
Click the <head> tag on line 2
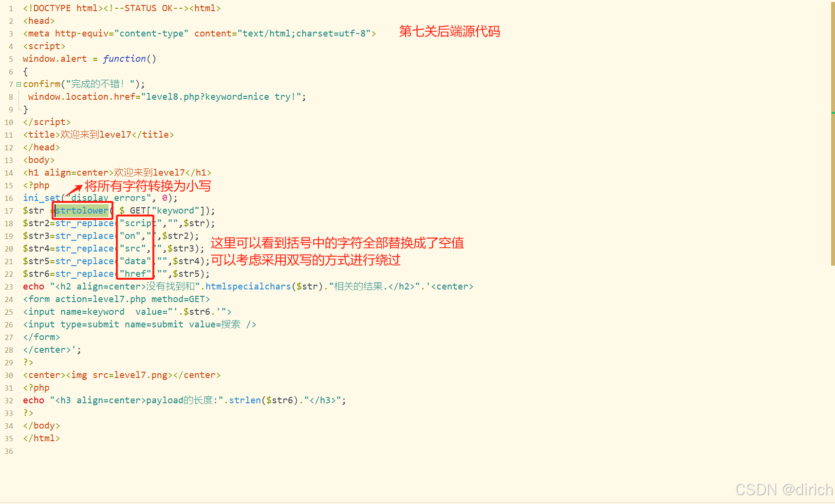click(39, 21)
